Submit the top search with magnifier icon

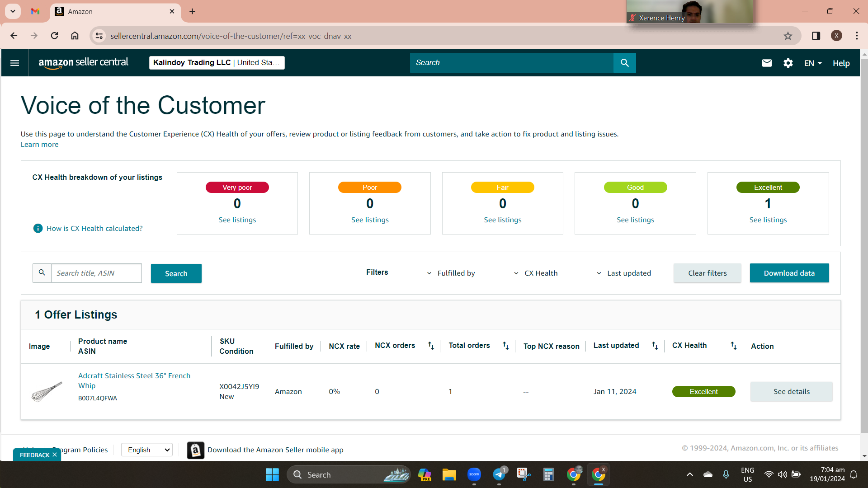[x=624, y=63]
